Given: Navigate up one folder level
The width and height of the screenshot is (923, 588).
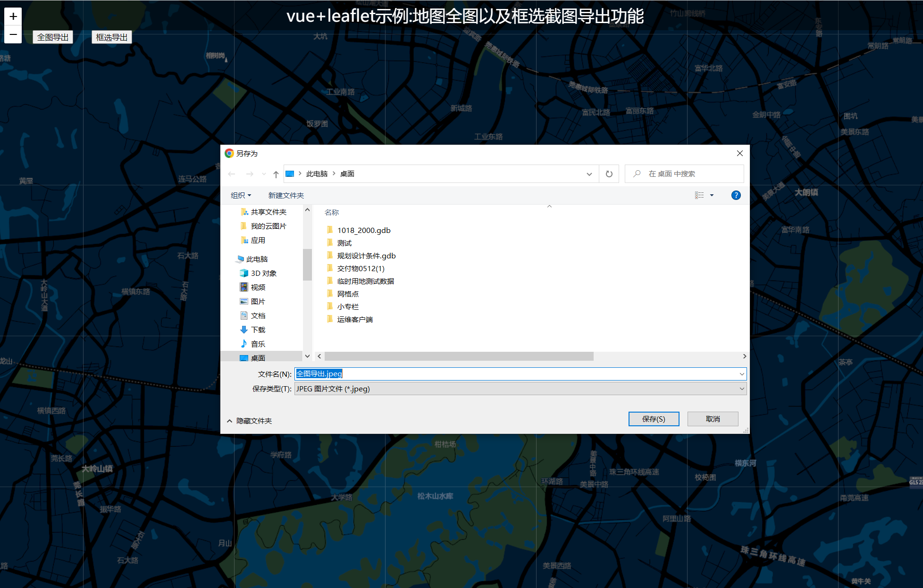Looking at the screenshot, I should [276, 174].
